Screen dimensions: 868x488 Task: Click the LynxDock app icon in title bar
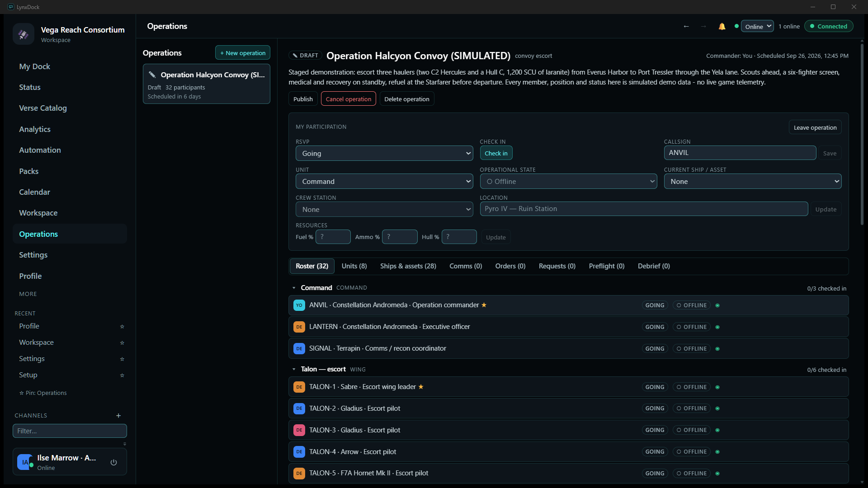pos(11,7)
